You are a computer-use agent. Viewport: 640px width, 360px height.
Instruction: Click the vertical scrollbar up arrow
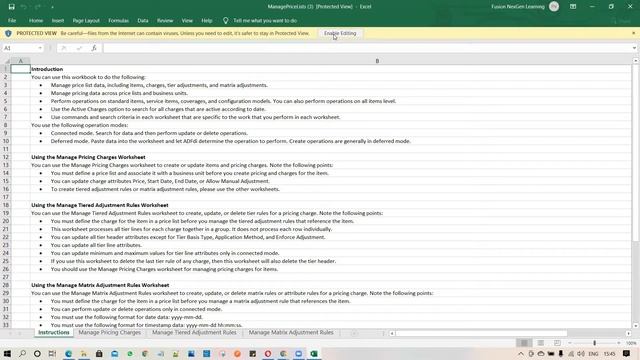[x=636, y=61]
